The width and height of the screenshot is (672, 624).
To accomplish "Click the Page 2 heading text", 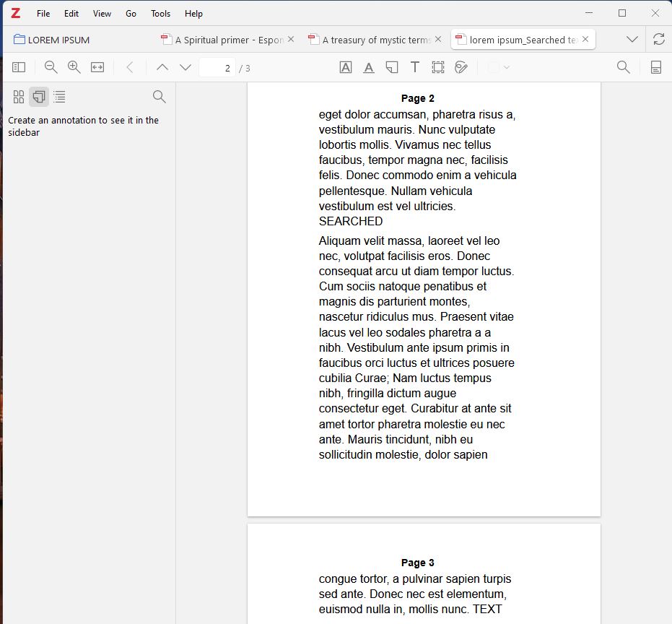I will point(417,98).
